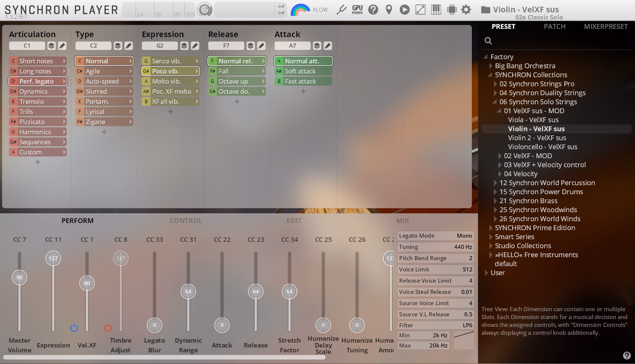The image size is (635, 364).
Task: Show the keyboard piano icon
Action: click(436, 10)
